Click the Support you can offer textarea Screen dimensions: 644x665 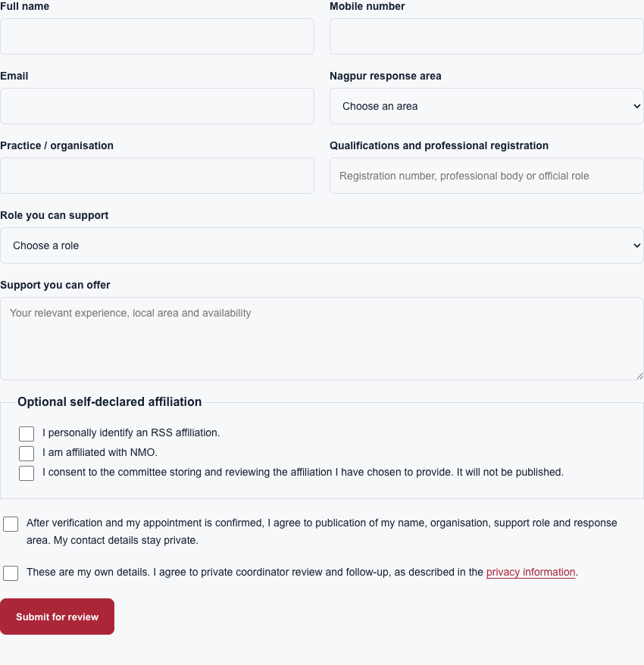(322, 339)
